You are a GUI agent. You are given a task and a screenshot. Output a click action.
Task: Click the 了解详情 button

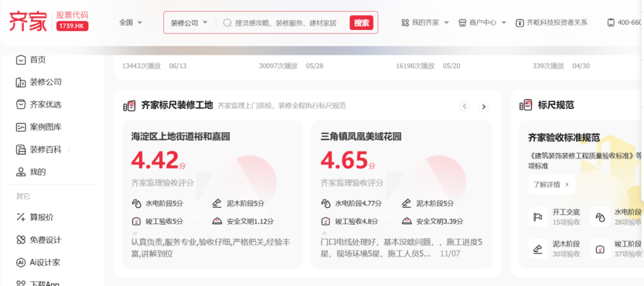pyautogui.click(x=551, y=185)
